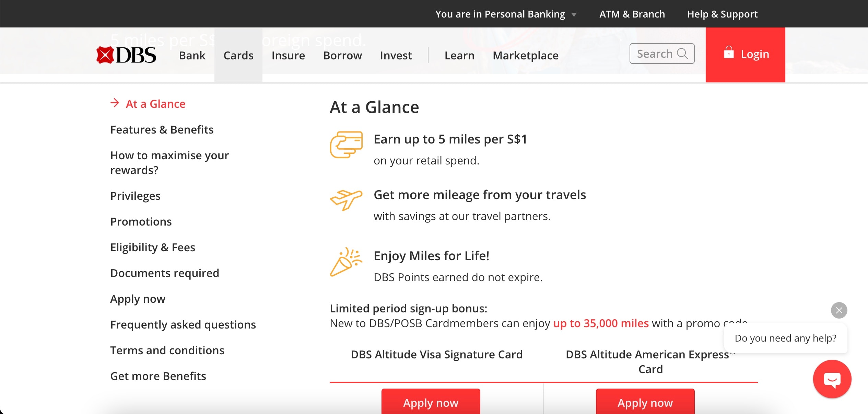The image size is (868, 414).
Task: Open the Marketplace menu item
Action: (x=525, y=55)
